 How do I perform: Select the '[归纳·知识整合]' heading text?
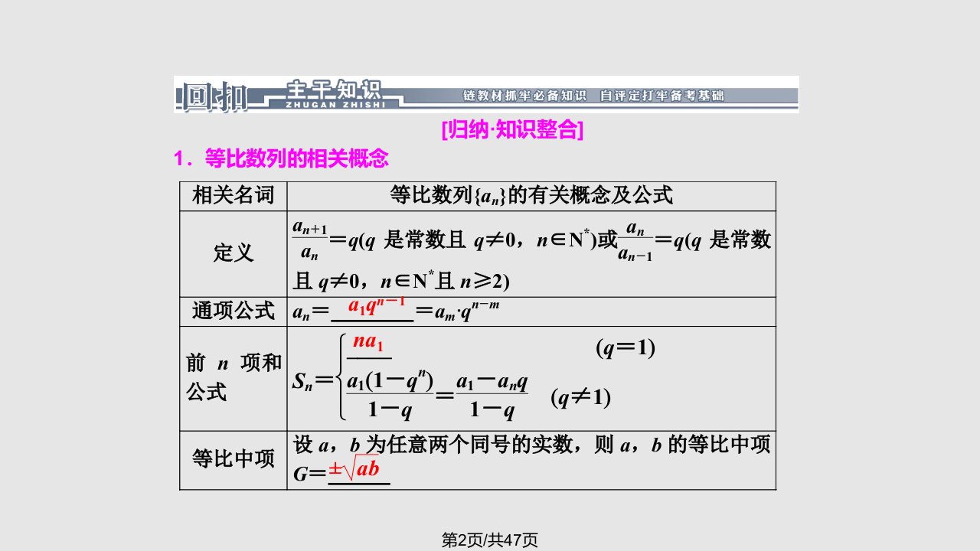pyautogui.click(x=512, y=130)
